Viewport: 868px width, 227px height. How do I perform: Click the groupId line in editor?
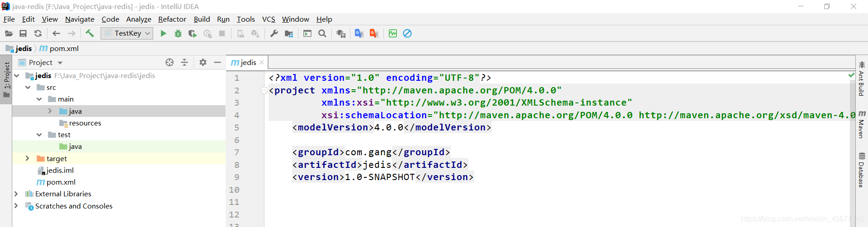(371, 153)
